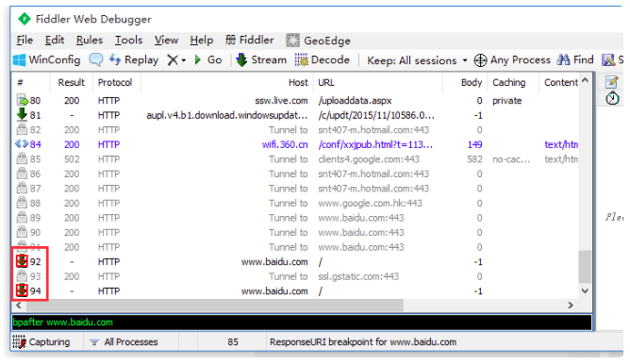Click All Processes filter in status bar
This screenshot has width=630, height=364.
coord(124,342)
